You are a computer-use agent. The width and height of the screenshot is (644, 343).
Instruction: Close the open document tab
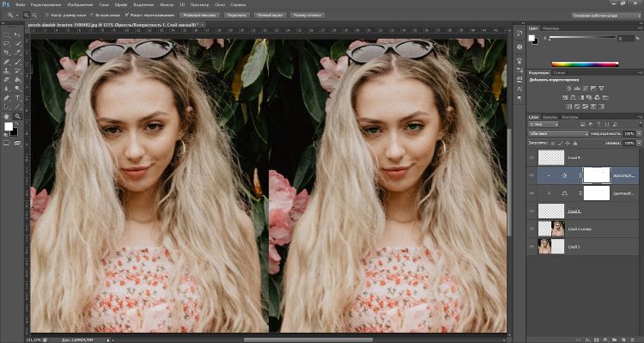pyautogui.click(x=203, y=25)
